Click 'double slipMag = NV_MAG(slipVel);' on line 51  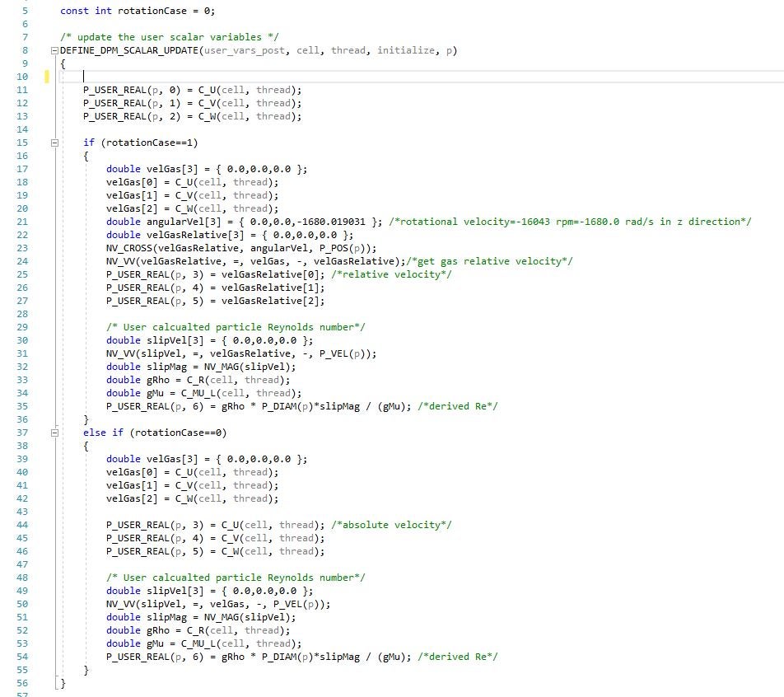[x=201, y=617]
